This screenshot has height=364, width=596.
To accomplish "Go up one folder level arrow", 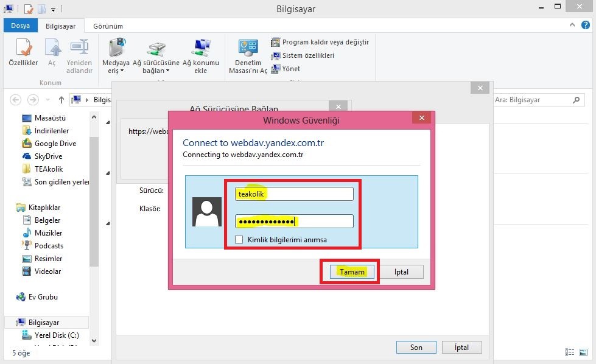I will tap(61, 100).
